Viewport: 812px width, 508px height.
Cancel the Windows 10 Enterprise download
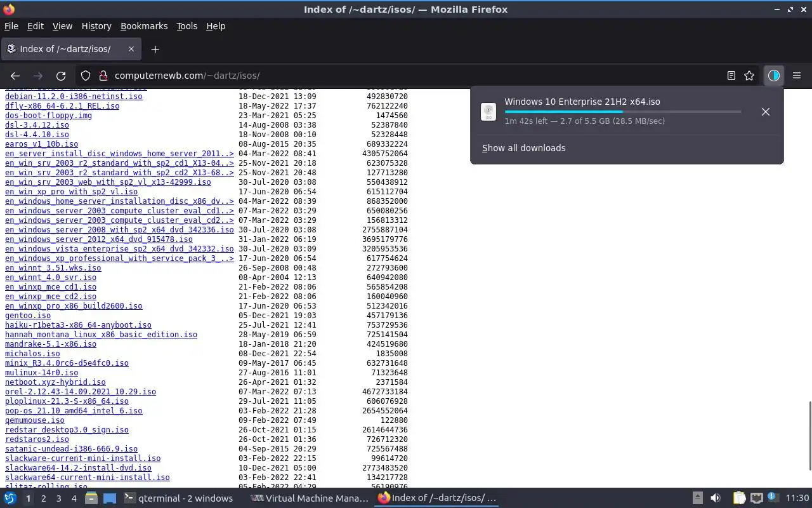[766, 112]
